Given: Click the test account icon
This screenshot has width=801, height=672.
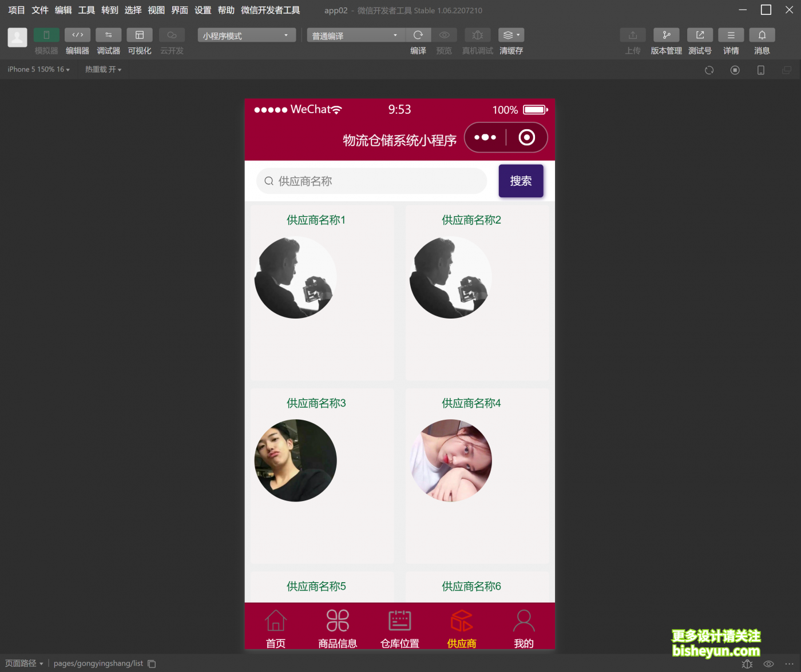Looking at the screenshot, I should [x=700, y=35].
